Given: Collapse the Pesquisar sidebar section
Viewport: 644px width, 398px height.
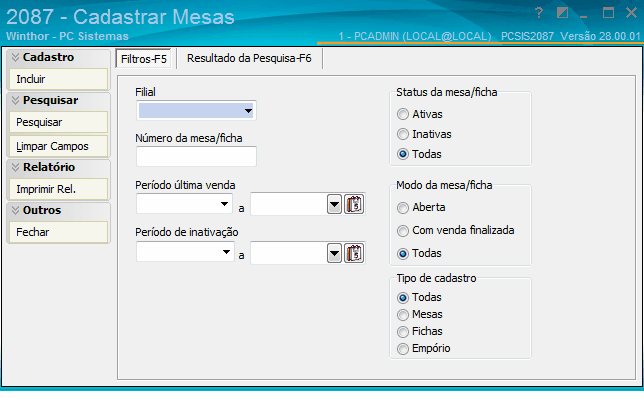Looking at the screenshot, I should 16,100.
